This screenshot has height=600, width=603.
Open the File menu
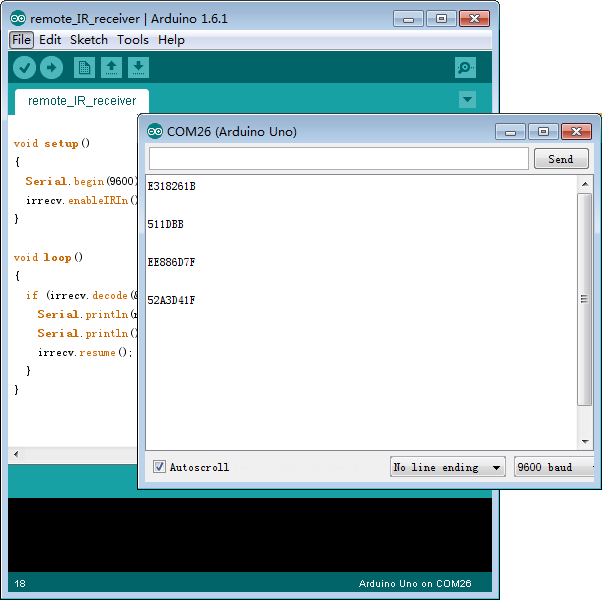pos(21,40)
